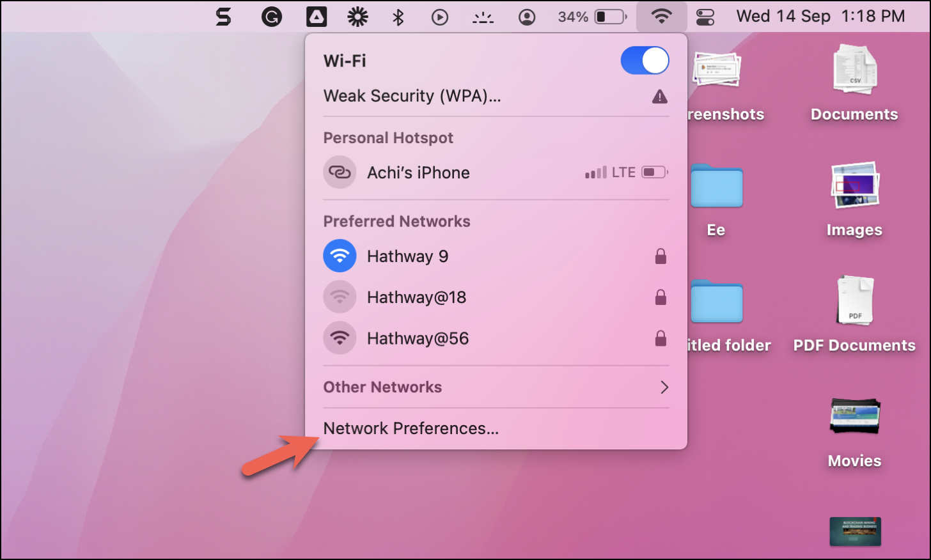931x560 pixels.
Task: Click the weak security warning triangle
Action: (x=660, y=97)
